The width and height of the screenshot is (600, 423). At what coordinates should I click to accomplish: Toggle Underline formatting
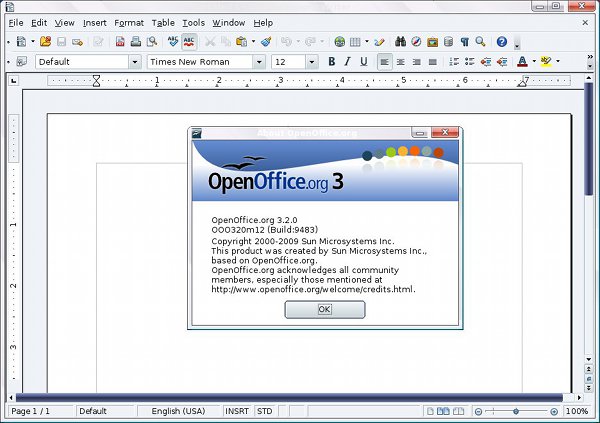pos(364,61)
